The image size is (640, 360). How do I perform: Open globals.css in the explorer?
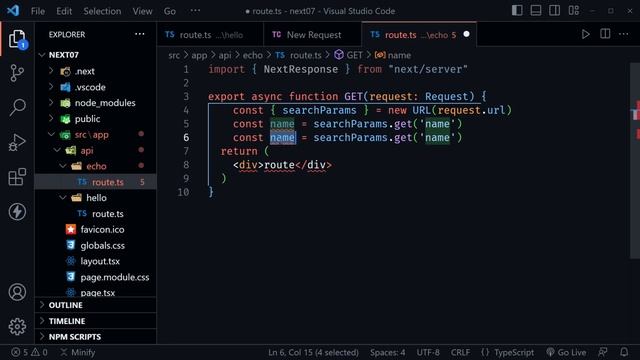(x=96, y=245)
